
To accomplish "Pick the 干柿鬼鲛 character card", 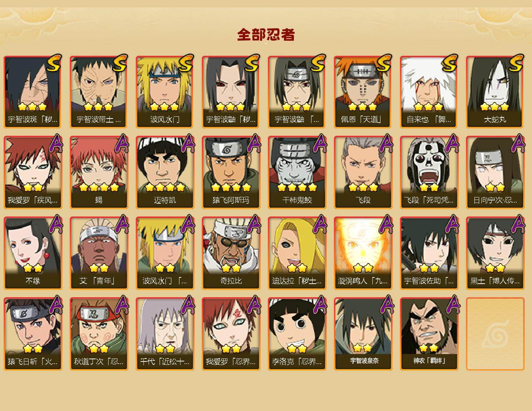I will (297, 172).
